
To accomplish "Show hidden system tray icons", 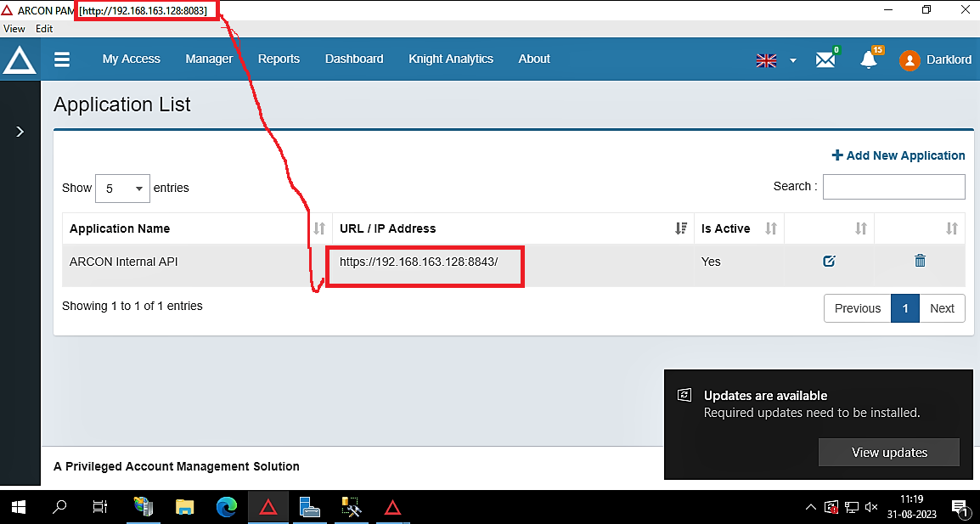I will (811, 507).
